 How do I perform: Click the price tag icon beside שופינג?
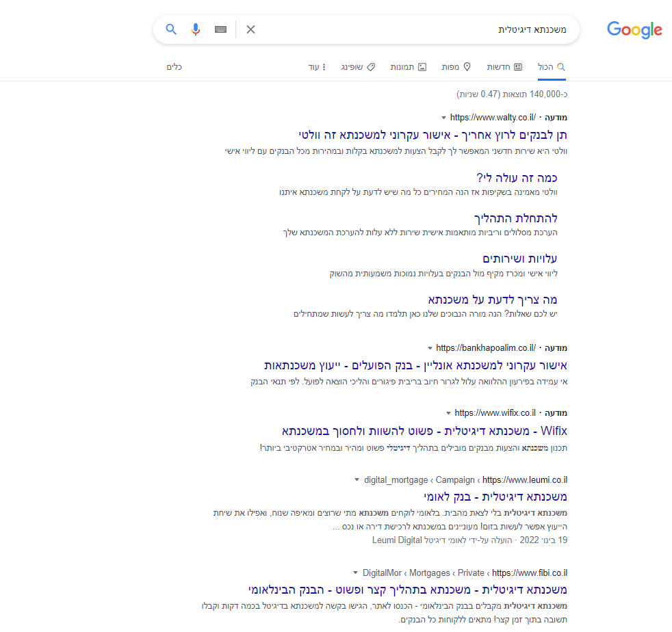tap(371, 67)
